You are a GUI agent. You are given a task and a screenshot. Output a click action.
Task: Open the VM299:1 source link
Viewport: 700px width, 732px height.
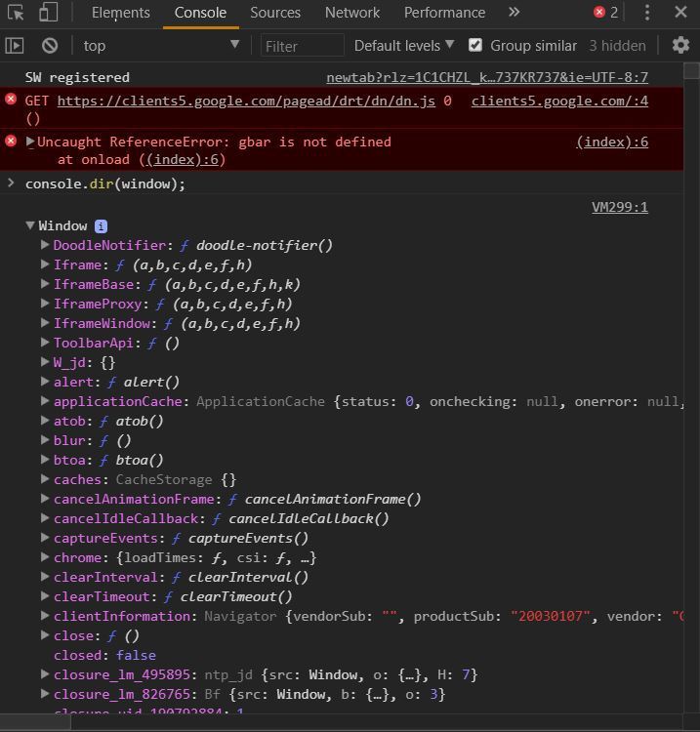point(620,207)
